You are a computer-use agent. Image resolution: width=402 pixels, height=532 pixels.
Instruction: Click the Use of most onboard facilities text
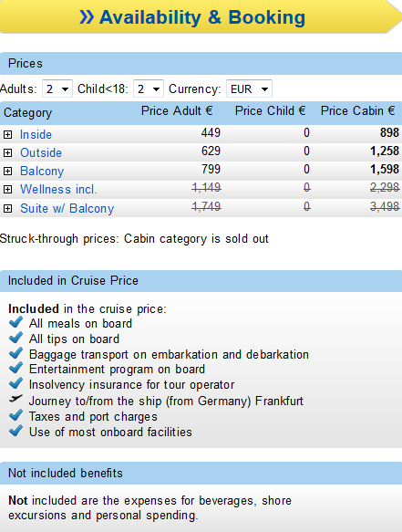tap(110, 433)
